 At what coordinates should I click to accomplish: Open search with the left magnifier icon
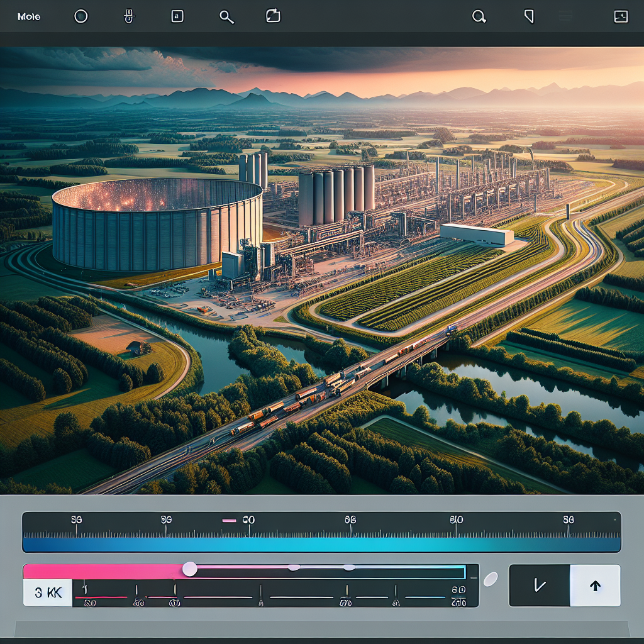(x=226, y=17)
